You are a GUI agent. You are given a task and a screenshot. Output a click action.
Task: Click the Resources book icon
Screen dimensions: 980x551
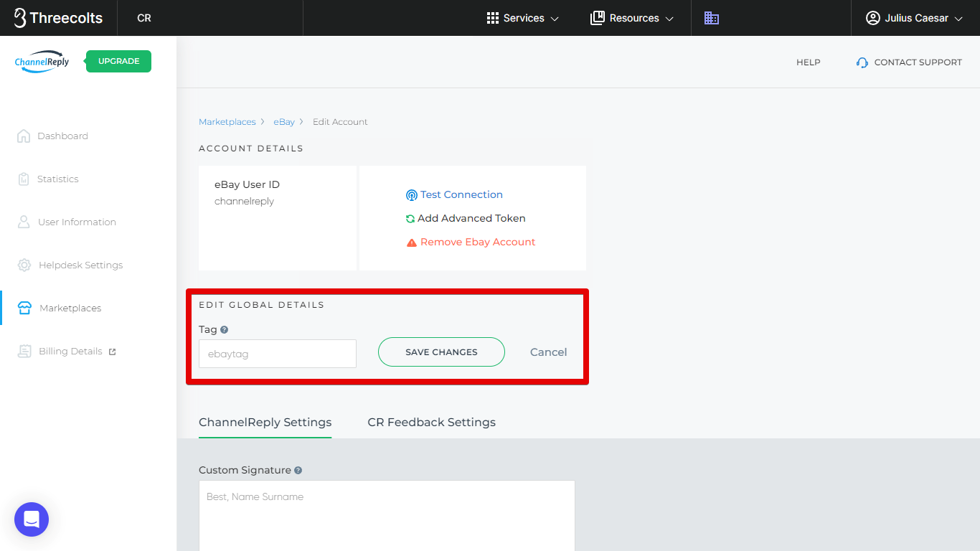597,18
